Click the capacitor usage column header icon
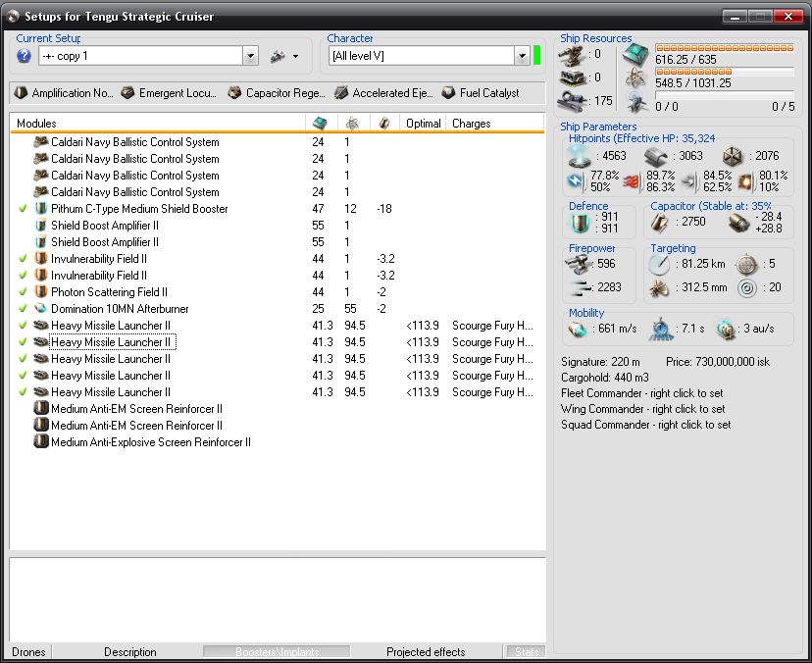812x663 pixels. (384, 124)
